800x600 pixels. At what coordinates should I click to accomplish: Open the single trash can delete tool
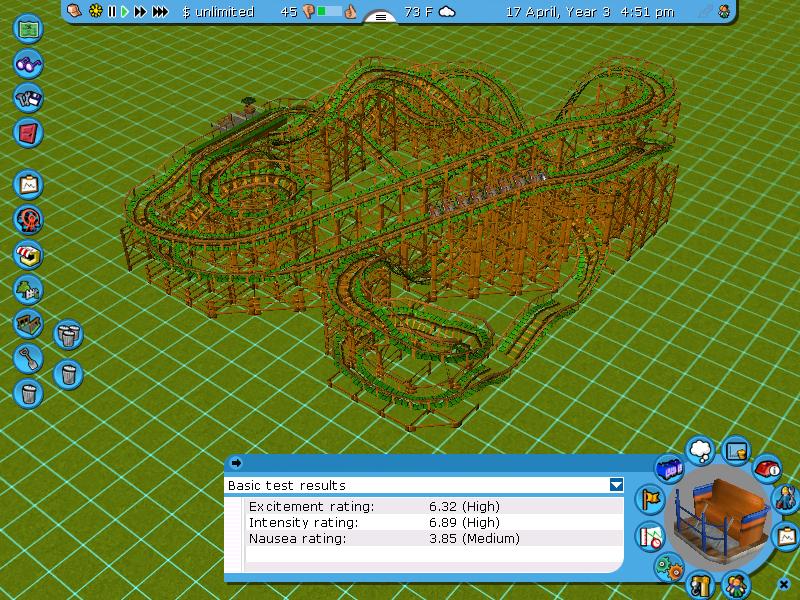tap(28, 393)
